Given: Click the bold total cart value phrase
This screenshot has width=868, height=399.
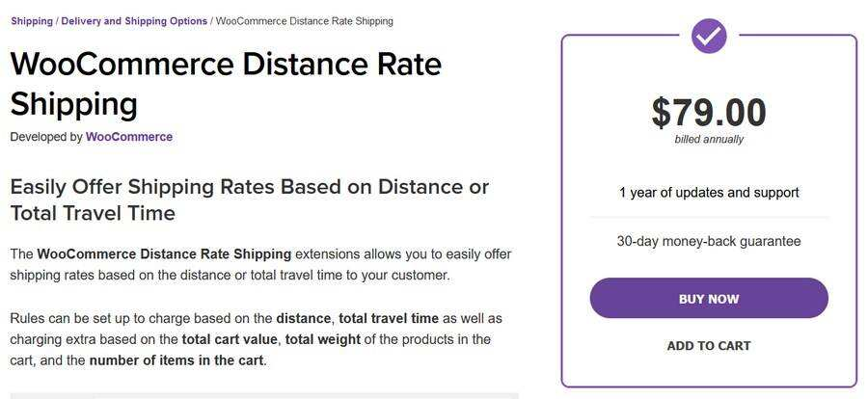Looking at the screenshot, I should tap(232, 339).
